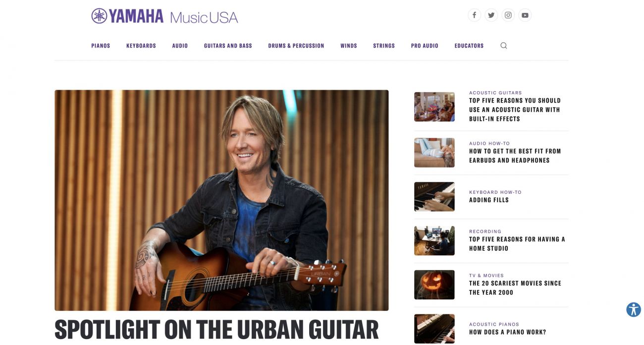The image size is (644, 345).
Task: Open the Drums & Percussion menu
Action: click(296, 46)
